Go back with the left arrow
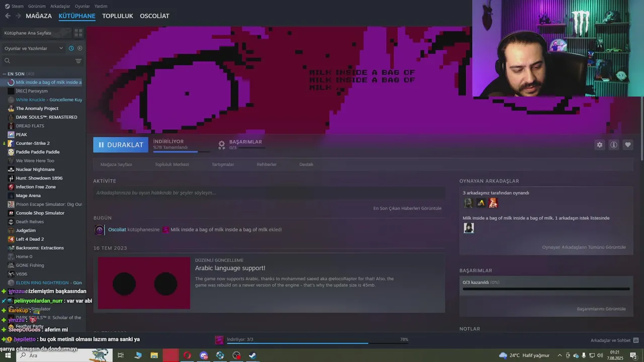Image resolution: width=644 pixels, height=362 pixels. [x=8, y=16]
